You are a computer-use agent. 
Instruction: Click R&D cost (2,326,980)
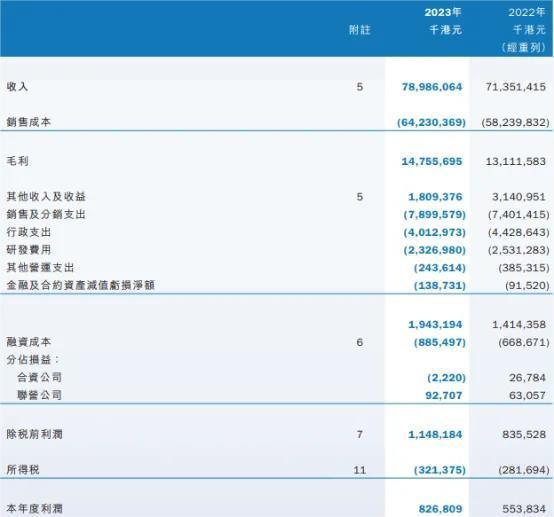coord(435,250)
